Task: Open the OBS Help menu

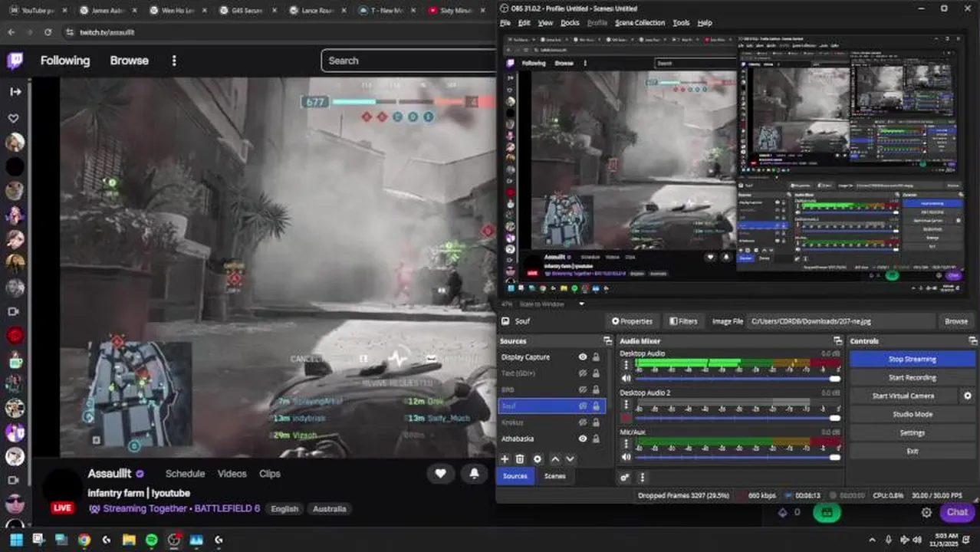Action: pos(705,23)
